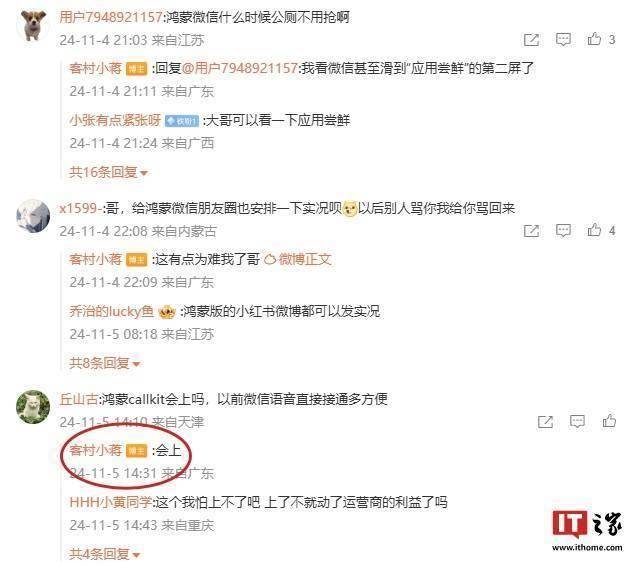Screen dimensions: 633x565
Task: Open 微博正文 link in 客村小蒋's reply
Action: [x=298, y=259]
